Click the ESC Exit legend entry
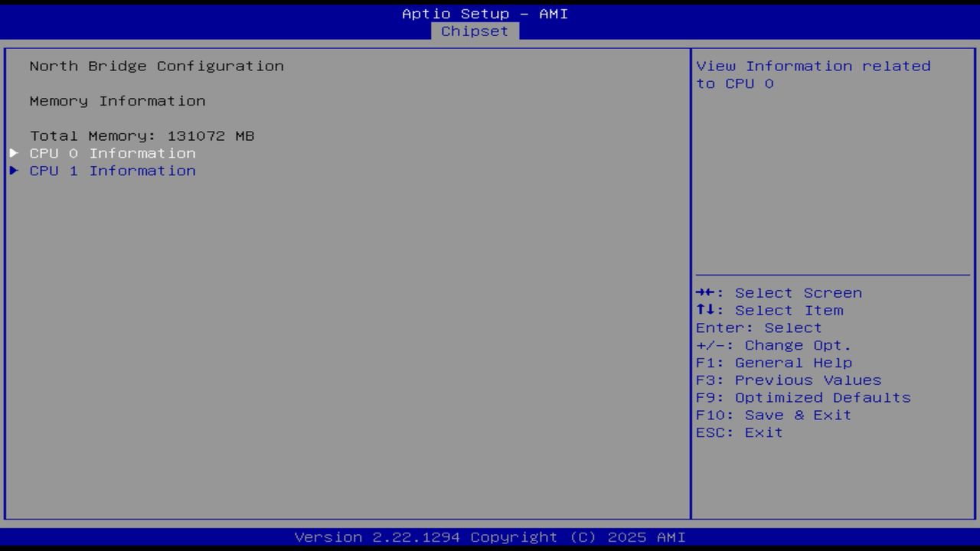Viewport: 980px width, 551px height. pos(739,432)
